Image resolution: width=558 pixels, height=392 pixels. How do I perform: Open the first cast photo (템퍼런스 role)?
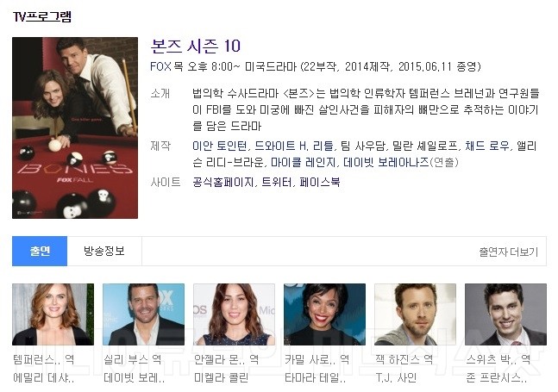(x=53, y=314)
